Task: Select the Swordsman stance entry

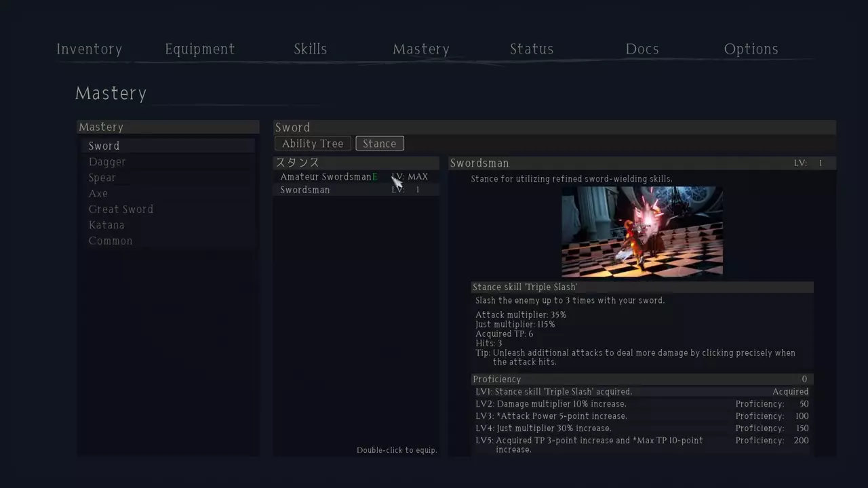Action: tap(357, 190)
